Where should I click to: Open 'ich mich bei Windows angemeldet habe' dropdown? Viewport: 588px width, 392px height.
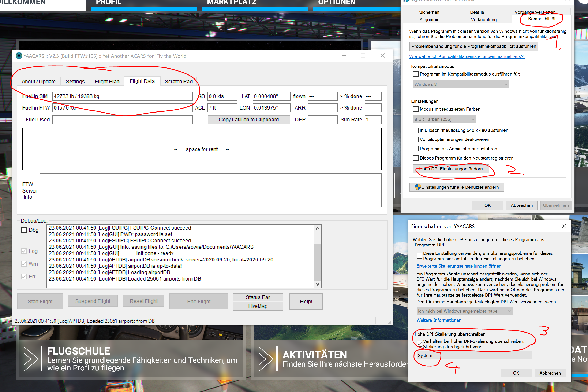pyautogui.click(x=465, y=311)
